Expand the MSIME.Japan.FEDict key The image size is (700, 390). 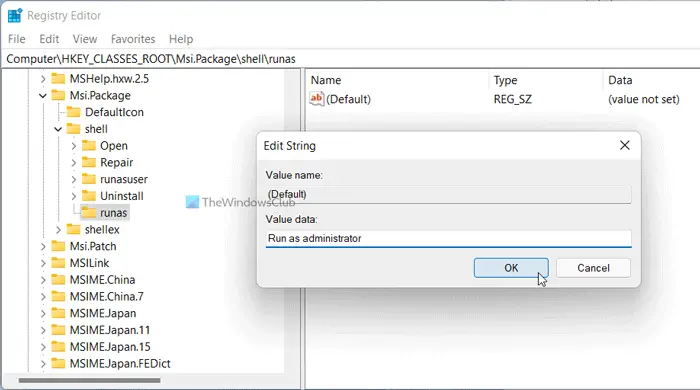point(43,364)
